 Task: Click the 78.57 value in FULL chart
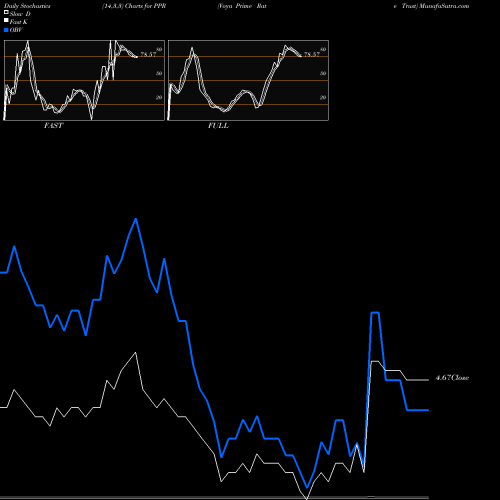tap(312, 54)
